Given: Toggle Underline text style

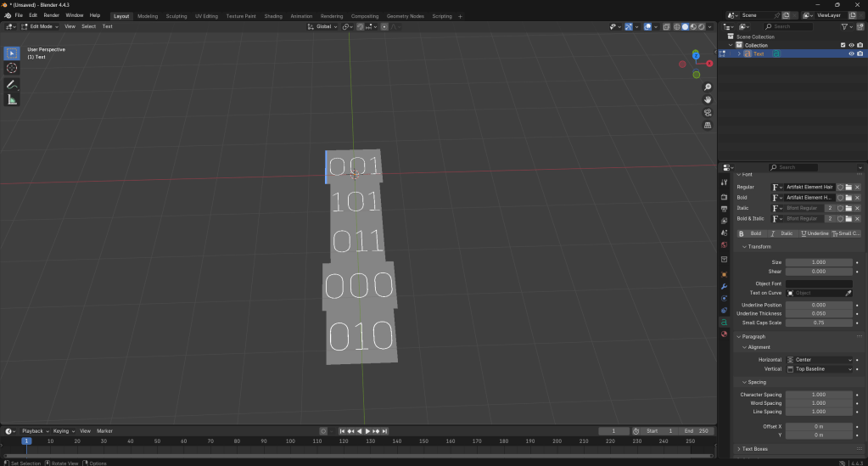Looking at the screenshot, I should click(815, 233).
